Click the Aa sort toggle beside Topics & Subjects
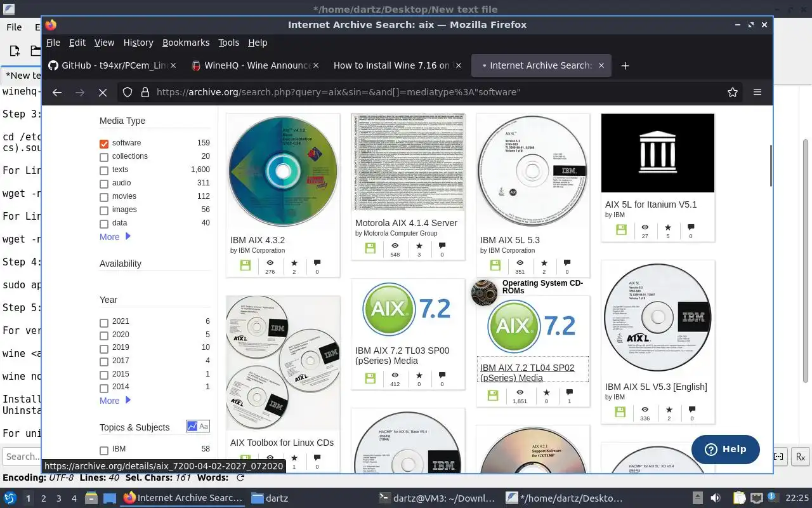This screenshot has width=812, height=508. coord(204,426)
